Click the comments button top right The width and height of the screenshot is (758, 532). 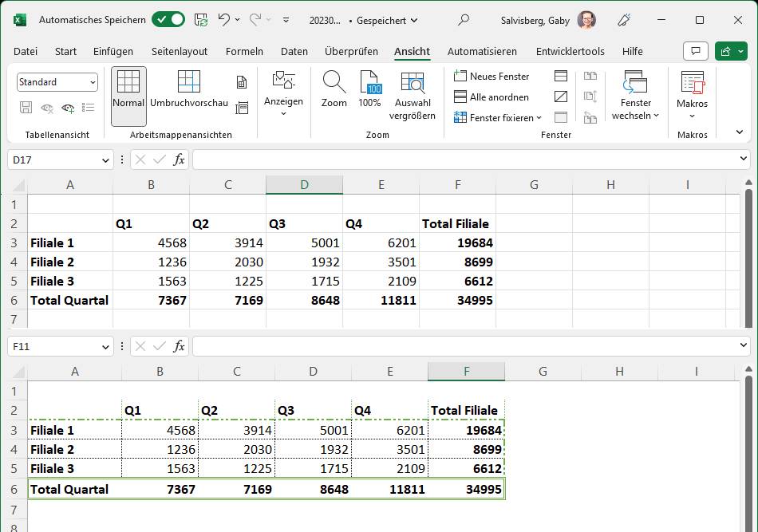(695, 50)
